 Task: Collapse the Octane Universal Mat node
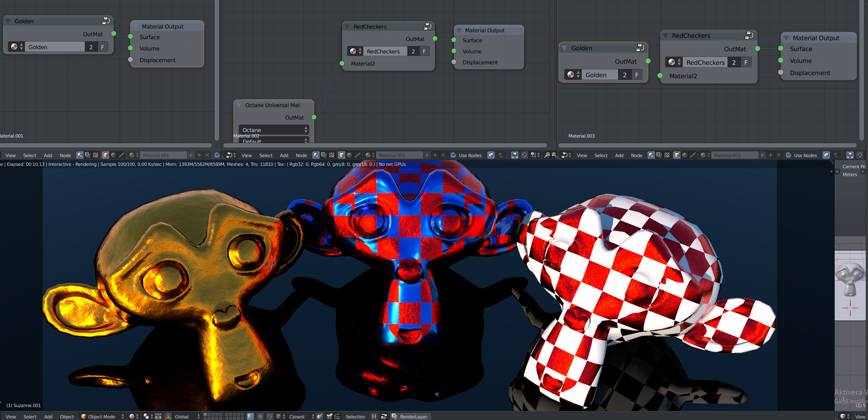tap(239, 105)
